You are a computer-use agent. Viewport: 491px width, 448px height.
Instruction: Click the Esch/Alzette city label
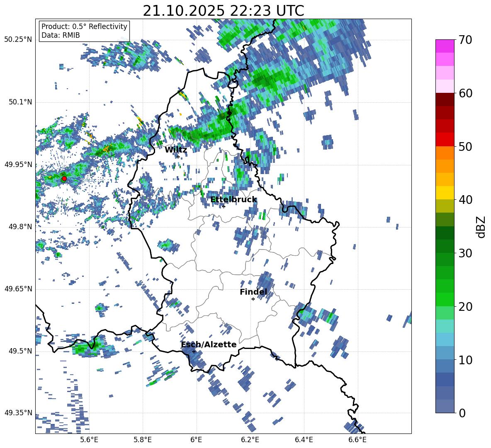[x=209, y=344]
